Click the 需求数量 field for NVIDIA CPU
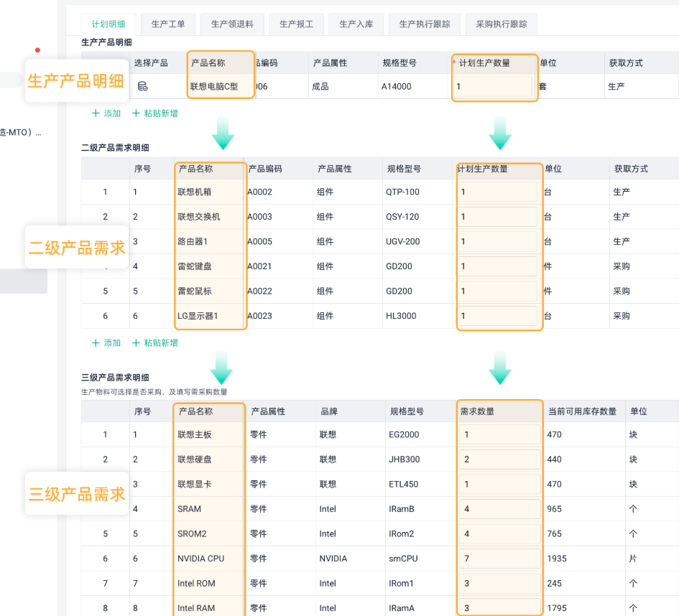 tap(500, 559)
